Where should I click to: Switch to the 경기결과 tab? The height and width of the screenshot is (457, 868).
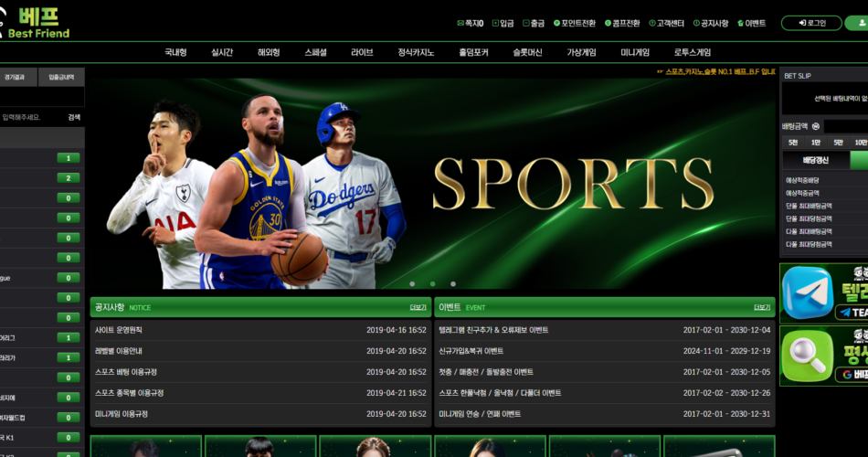pos(18,77)
